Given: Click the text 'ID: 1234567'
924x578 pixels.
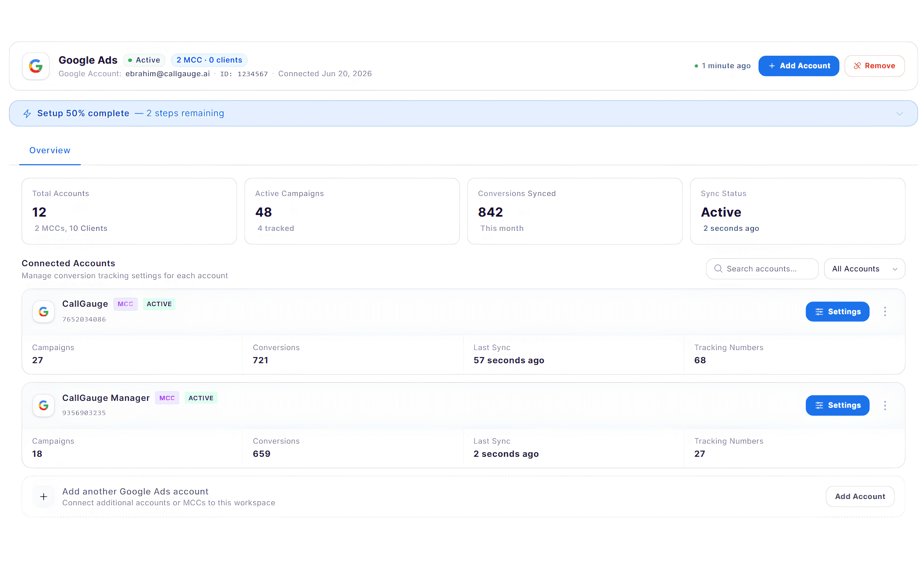Looking at the screenshot, I should 244,74.
